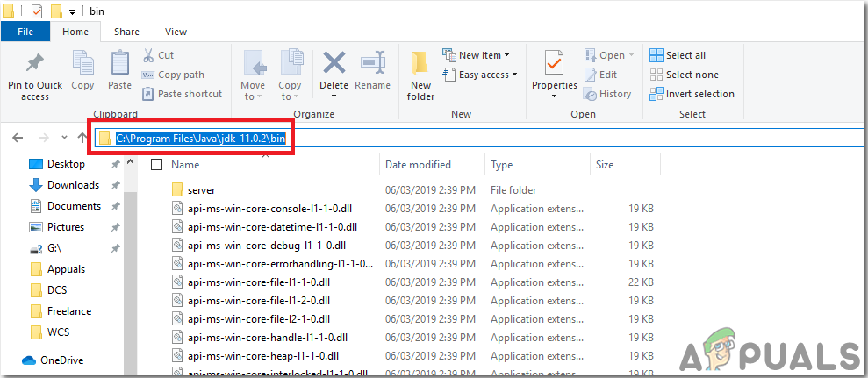This screenshot has height=378, width=868.
Task: Open the New item dropdown
Action: 476,55
